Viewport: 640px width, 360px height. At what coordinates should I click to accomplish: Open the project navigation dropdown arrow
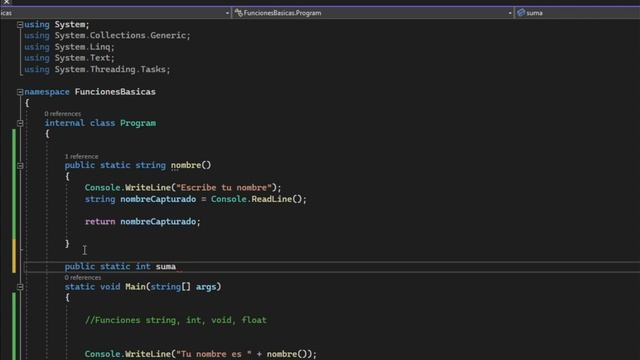(x=227, y=13)
